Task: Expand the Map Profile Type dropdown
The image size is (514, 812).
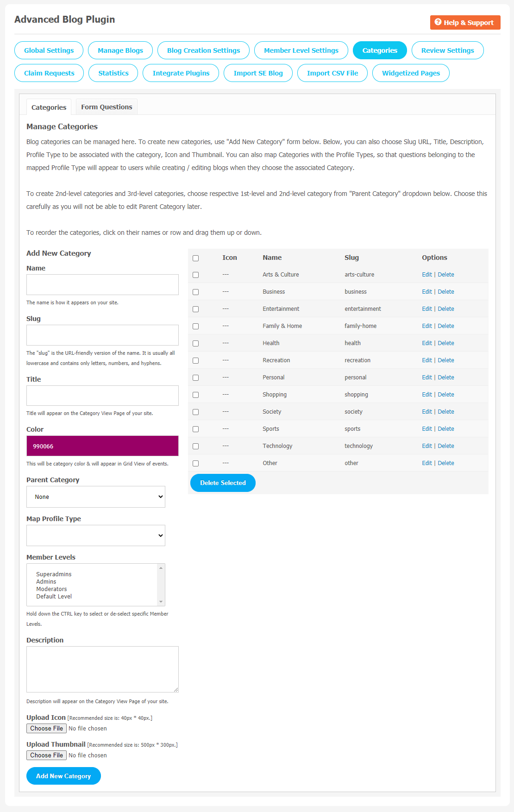Action: tap(96, 535)
